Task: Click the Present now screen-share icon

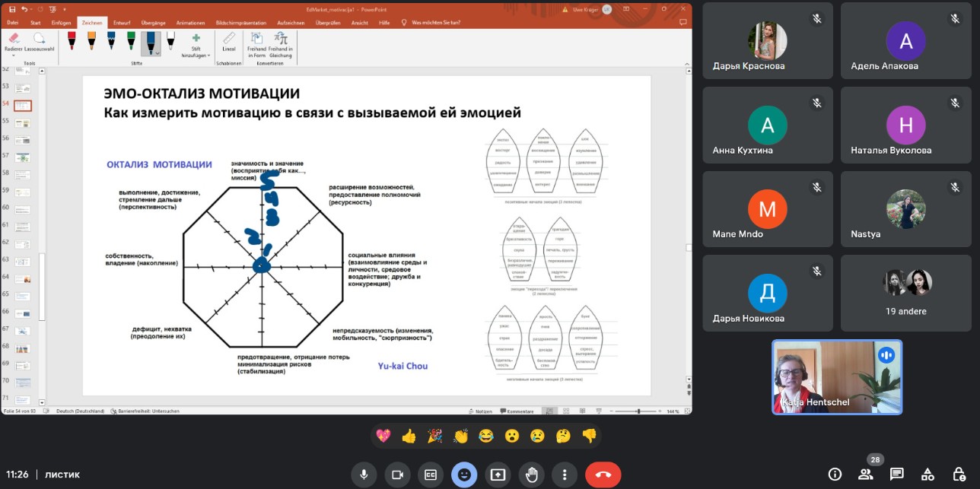Action: point(498,475)
